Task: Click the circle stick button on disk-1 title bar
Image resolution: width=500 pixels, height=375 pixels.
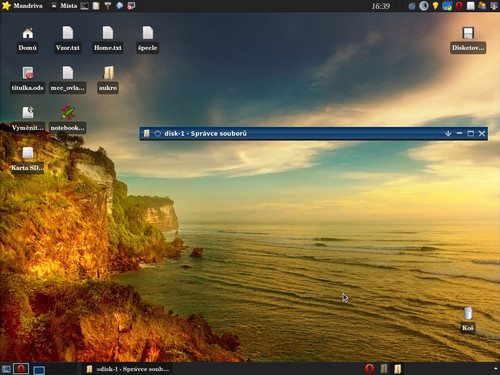Action: [157, 134]
